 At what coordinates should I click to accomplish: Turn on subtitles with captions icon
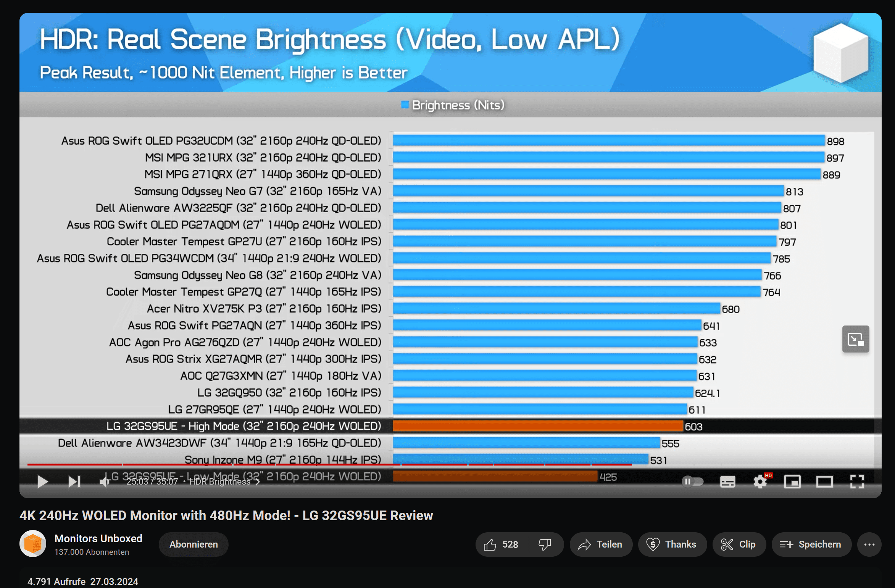point(727,482)
